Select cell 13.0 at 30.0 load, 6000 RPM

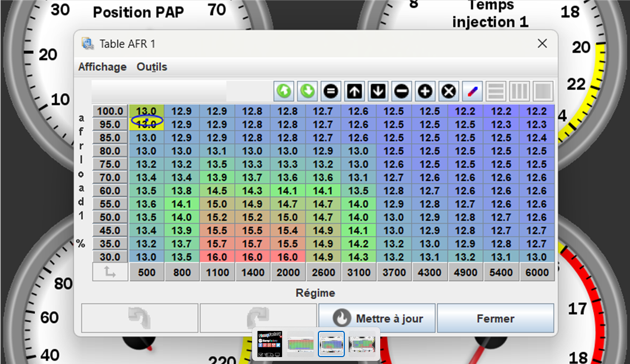click(x=537, y=257)
